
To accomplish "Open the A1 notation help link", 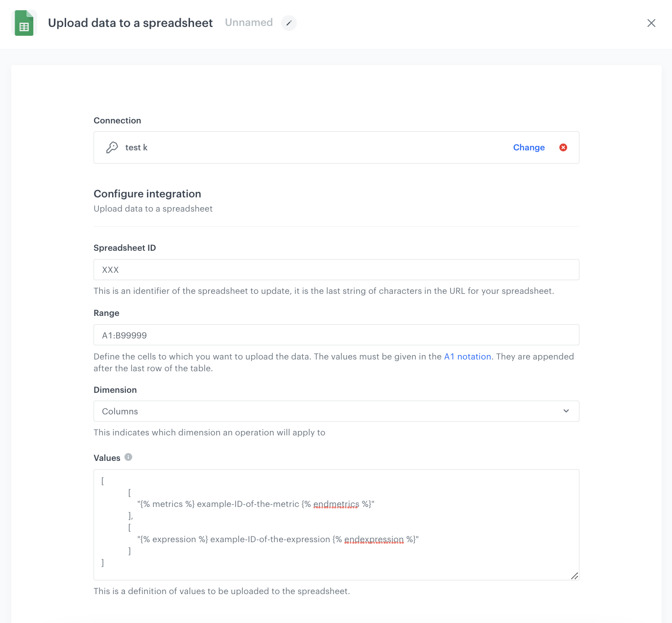I will (x=467, y=357).
